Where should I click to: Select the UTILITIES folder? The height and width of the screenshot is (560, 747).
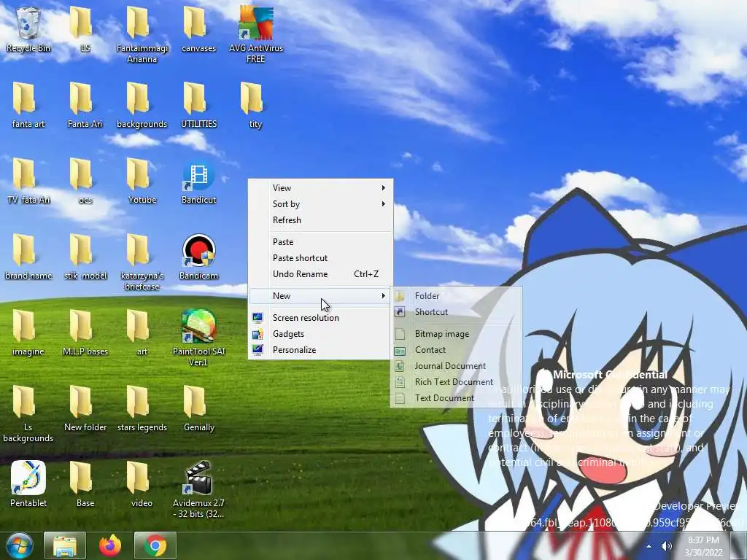(198, 105)
